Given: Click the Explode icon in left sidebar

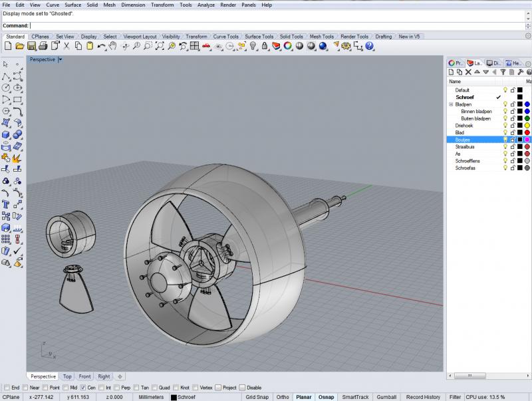Looking at the screenshot, I should coord(17,158).
